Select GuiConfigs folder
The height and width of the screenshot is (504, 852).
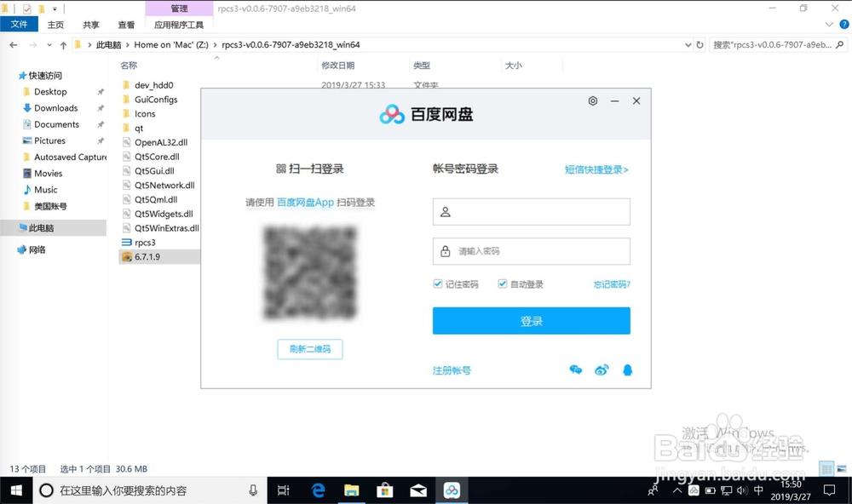[156, 100]
